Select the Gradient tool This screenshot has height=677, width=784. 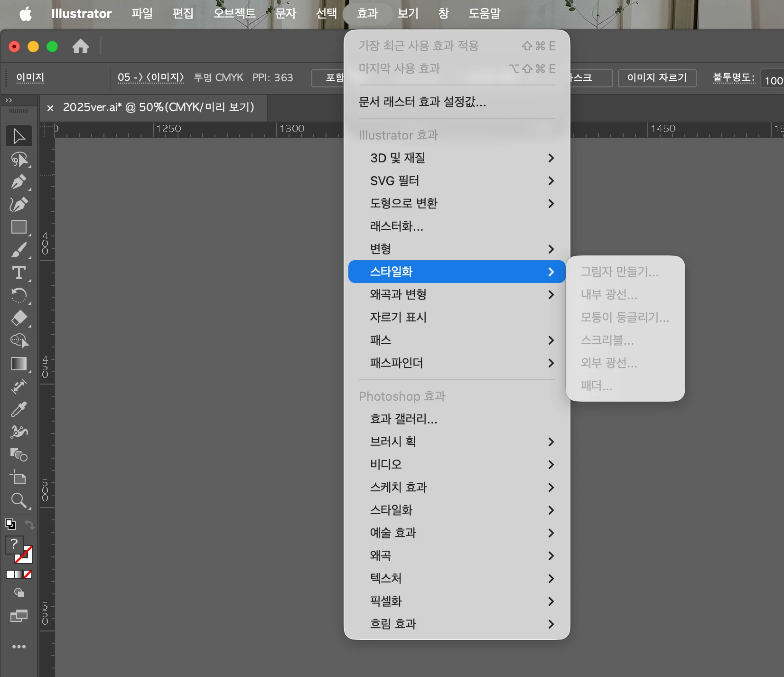[x=19, y=364]
